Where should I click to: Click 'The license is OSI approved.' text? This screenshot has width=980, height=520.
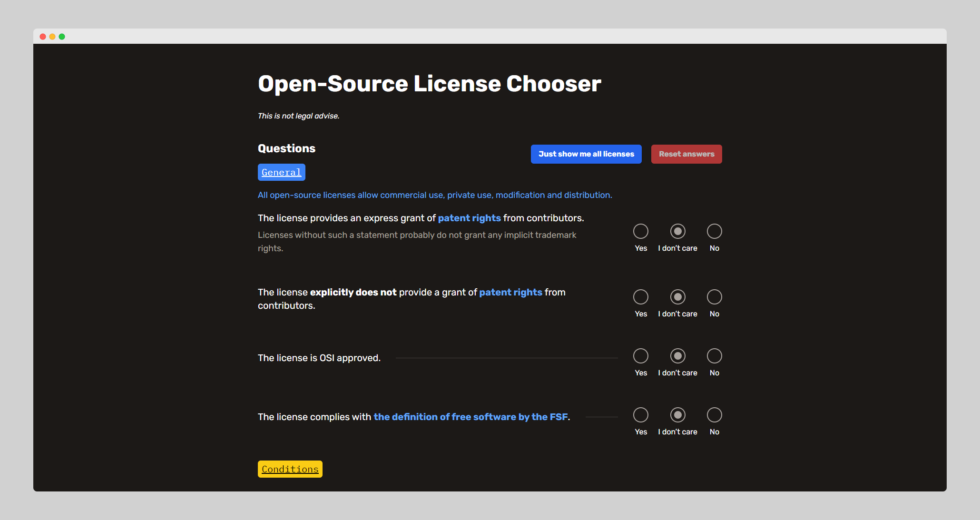[319, 358]
